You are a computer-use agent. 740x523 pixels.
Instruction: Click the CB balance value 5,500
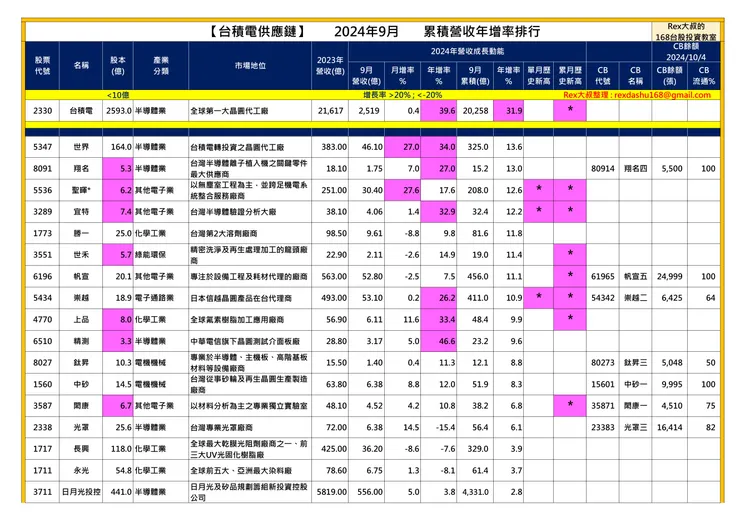click(672, 169)
